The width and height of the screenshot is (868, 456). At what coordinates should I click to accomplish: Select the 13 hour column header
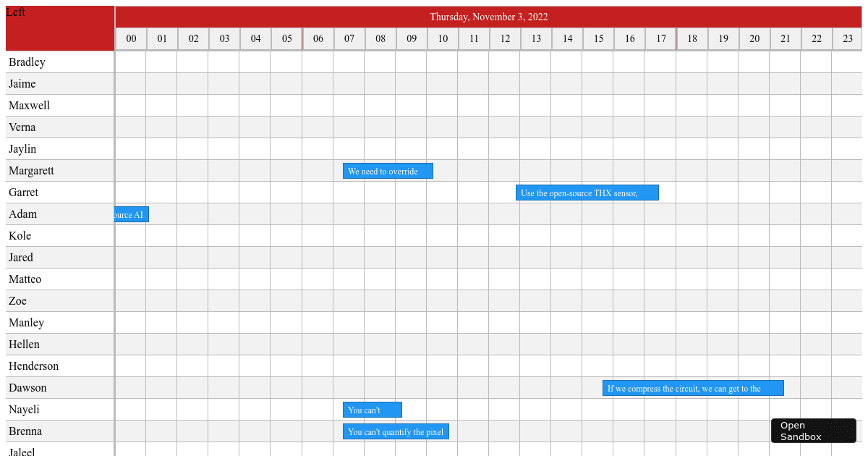pyautogui.click(x=536, y=39)
